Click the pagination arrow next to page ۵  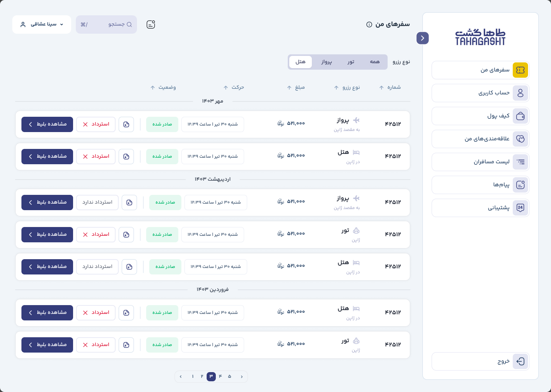tap(242, 377)
